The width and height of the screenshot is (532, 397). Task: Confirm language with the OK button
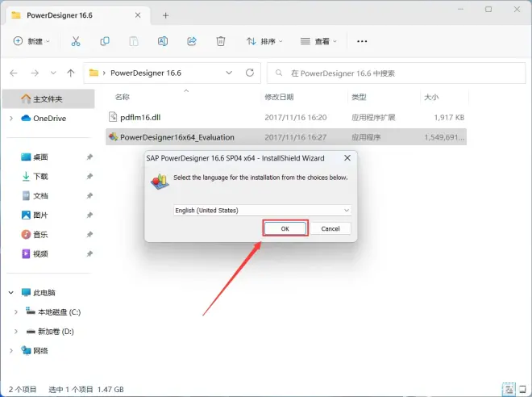point(285,228)
